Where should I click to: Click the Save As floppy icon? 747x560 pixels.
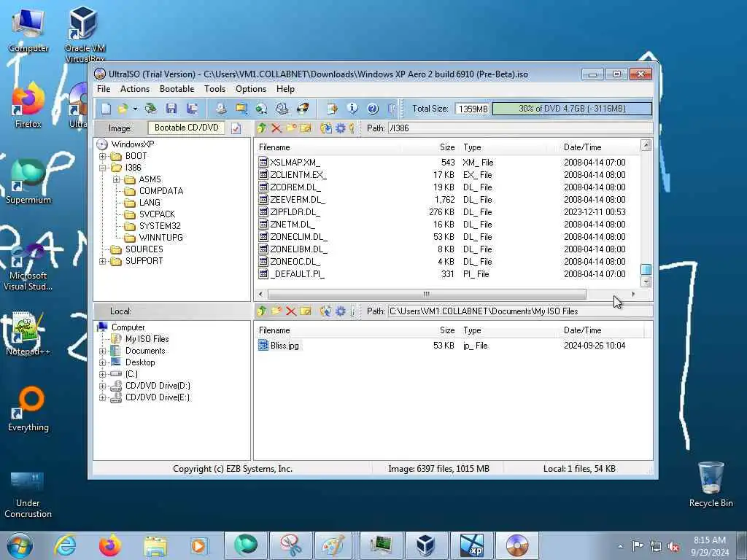coord(193,109)
